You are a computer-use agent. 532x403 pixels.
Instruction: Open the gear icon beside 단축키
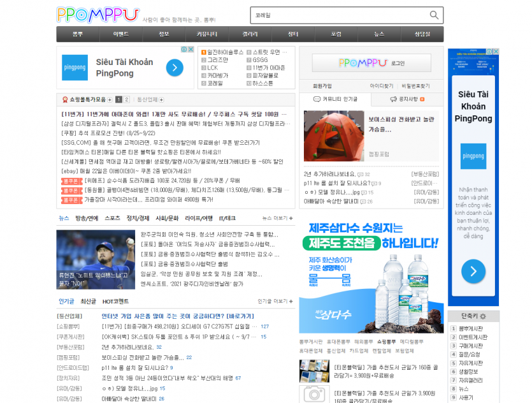click(x=483, y=316)
